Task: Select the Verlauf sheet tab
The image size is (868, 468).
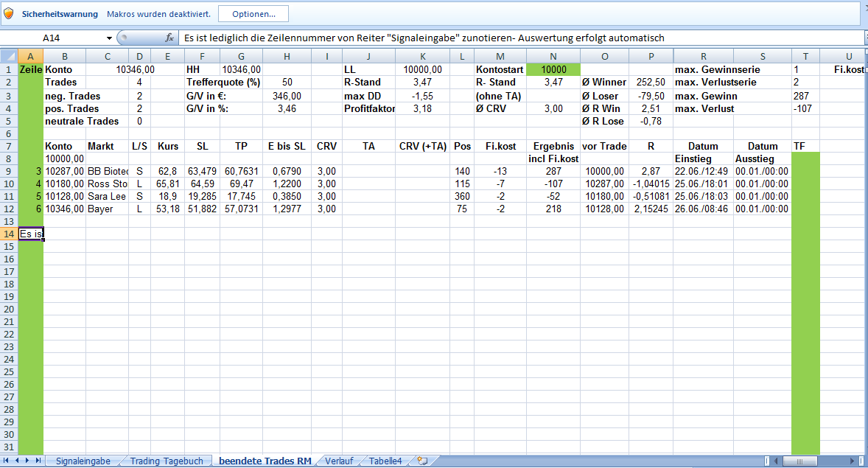Action: [338, 461]
